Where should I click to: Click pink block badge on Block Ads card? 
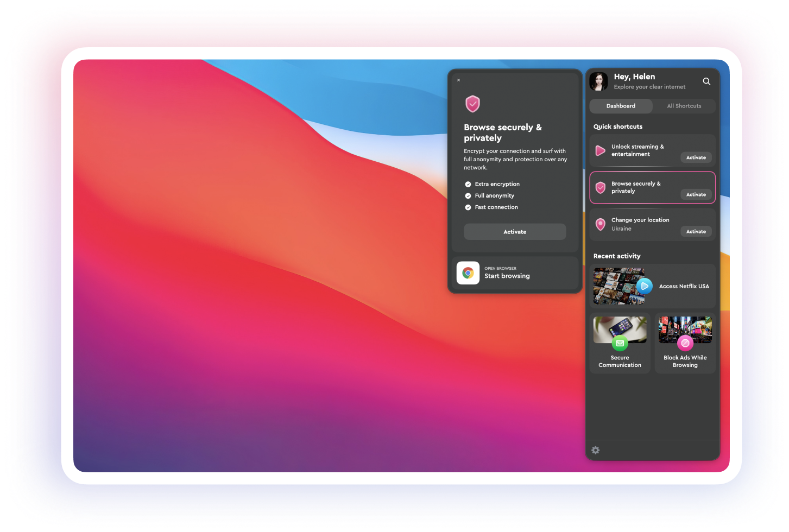[685, 343]
